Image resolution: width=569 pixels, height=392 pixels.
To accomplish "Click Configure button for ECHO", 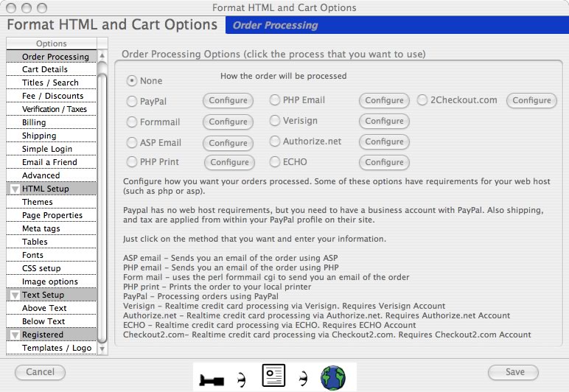I will tap(384, 162).
